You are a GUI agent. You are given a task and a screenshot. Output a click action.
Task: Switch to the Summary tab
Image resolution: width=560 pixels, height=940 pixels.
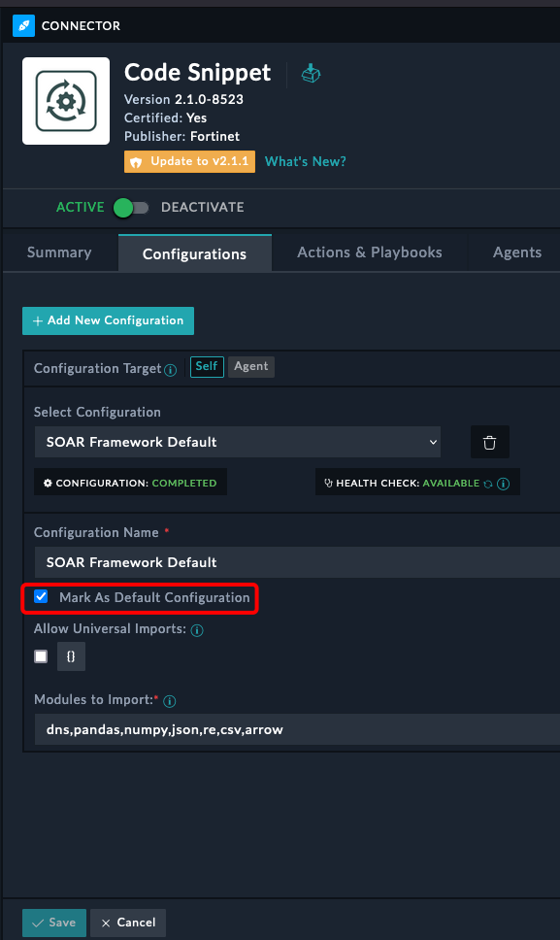coord(59,252)
